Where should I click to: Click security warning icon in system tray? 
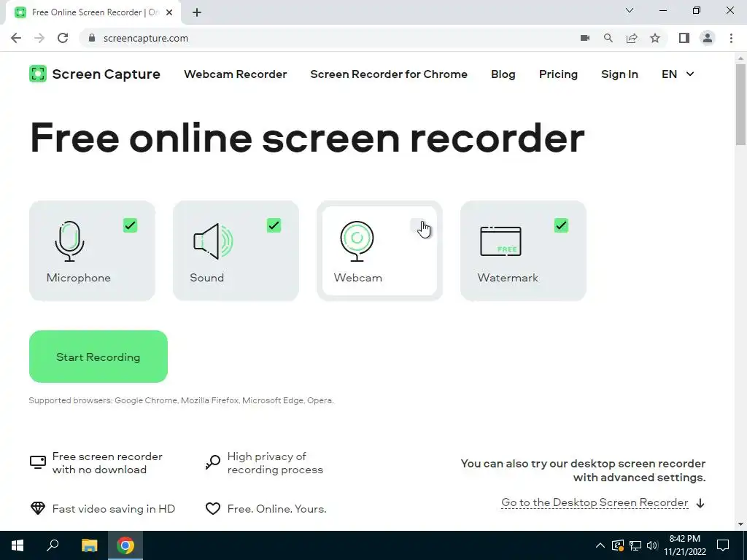[x=618, y=545]
